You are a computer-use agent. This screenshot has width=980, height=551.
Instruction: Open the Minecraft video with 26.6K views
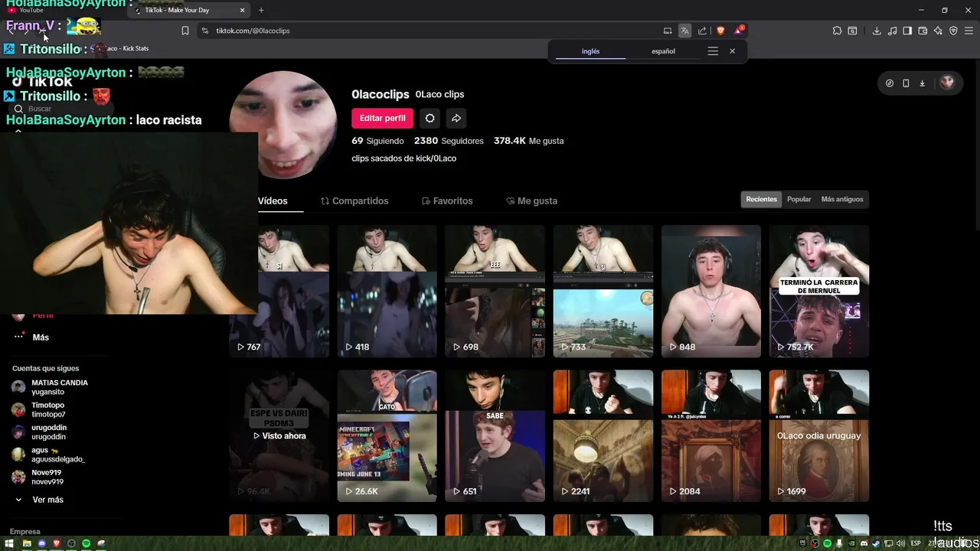tap(387, 435)
